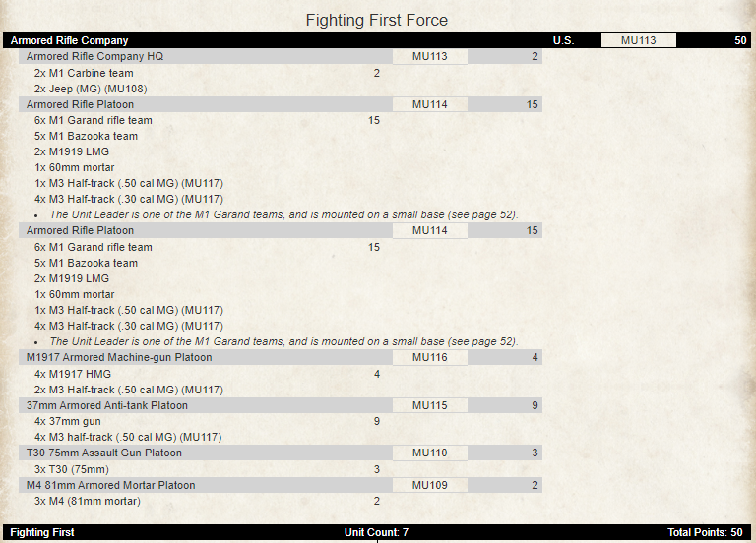This screenshot has height=543, width=756.
Task: Click the Total Points: 50 footer label
Action: pyautogui.click(x=705, y=532)
